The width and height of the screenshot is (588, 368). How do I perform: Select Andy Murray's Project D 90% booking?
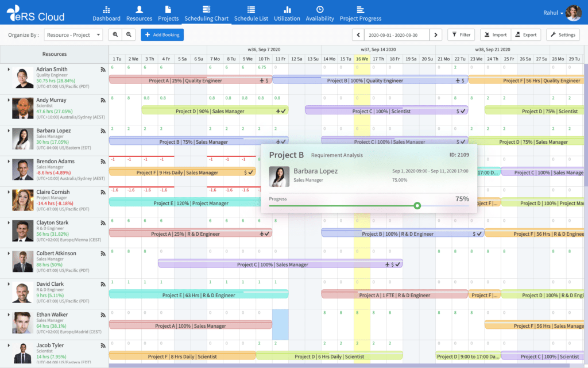point(215,111)
